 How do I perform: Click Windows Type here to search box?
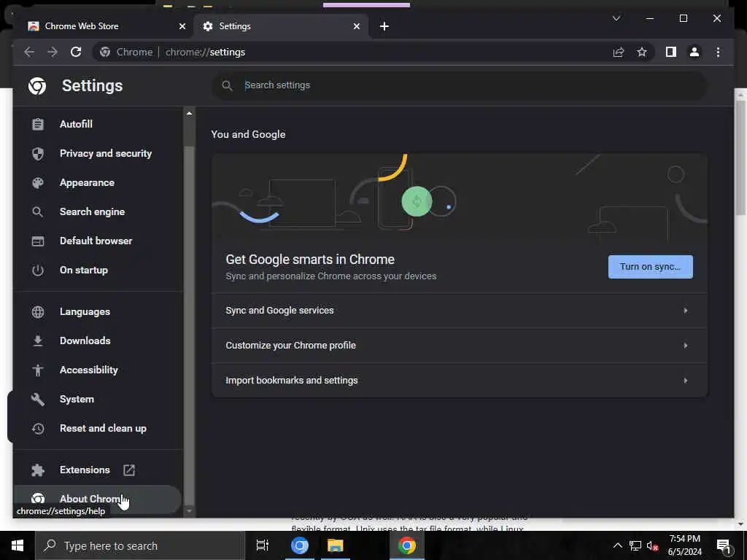pos(140,545)
